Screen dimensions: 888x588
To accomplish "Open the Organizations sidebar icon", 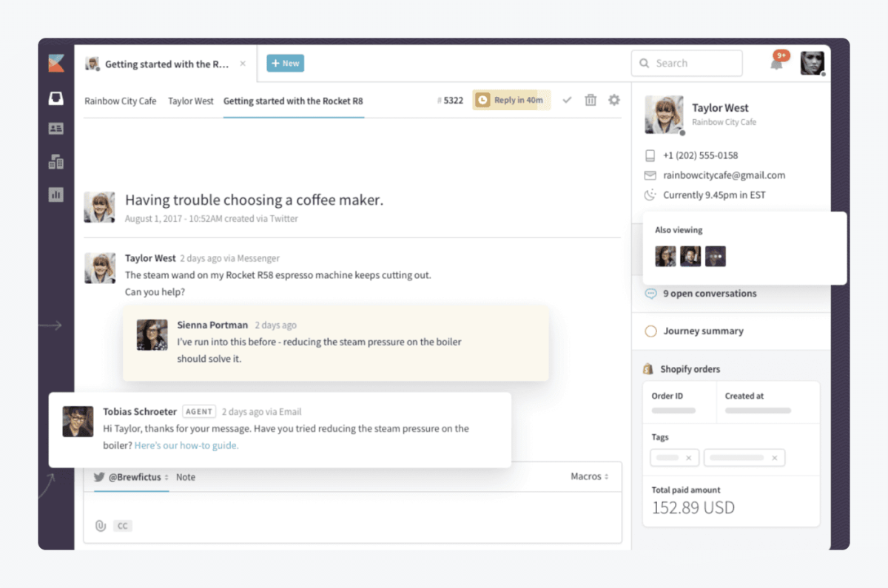I will tap(55, 161).
